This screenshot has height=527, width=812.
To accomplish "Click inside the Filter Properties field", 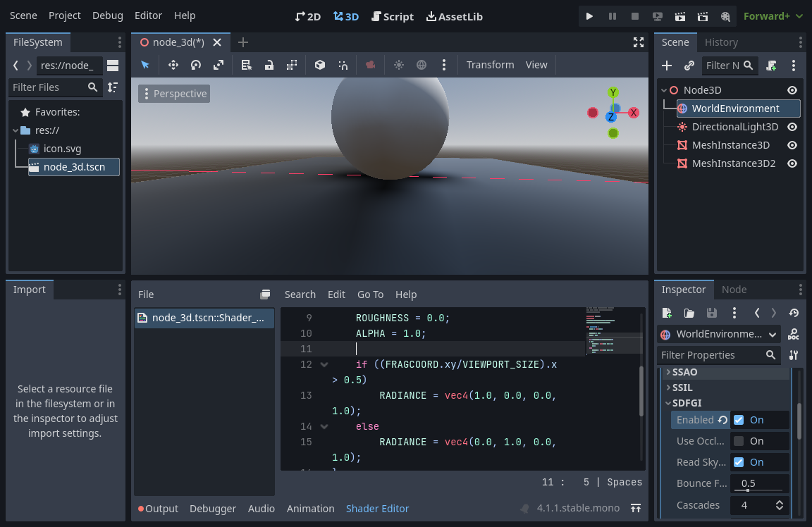I will click(712, 354).
